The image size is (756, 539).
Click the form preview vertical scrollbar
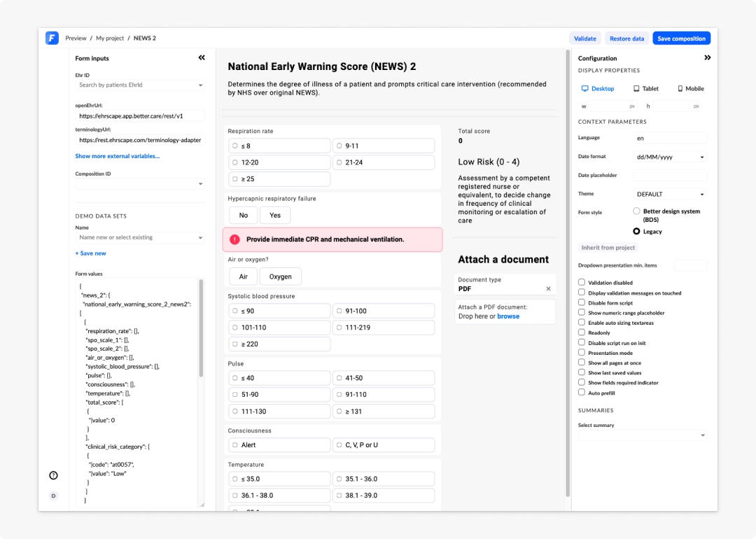pyautogui.click(x=568, y=274)
